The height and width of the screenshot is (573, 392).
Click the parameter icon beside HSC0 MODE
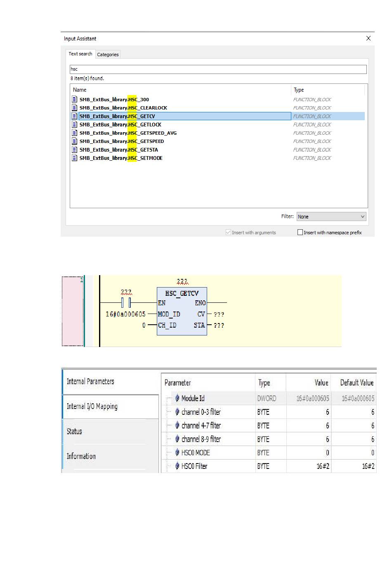pos(177,453)
